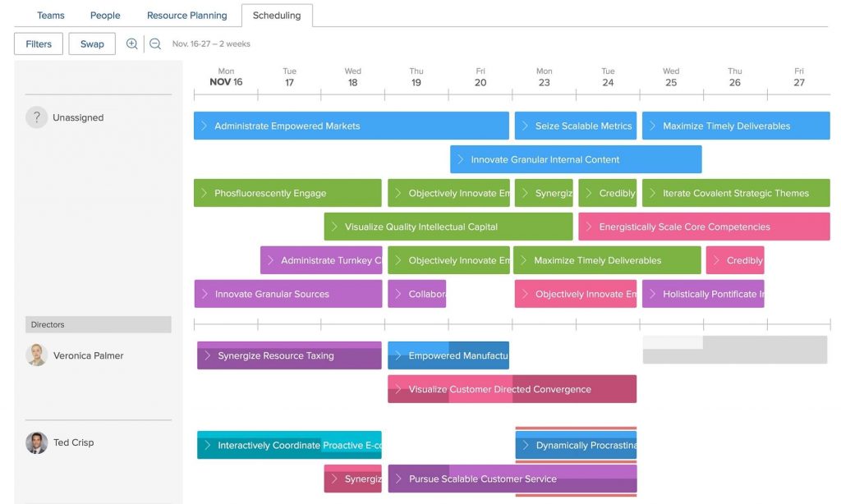Viewport: 841px width, 504px height.
Task: Open Ted Crisp's avatar photo
Action: 36,442
